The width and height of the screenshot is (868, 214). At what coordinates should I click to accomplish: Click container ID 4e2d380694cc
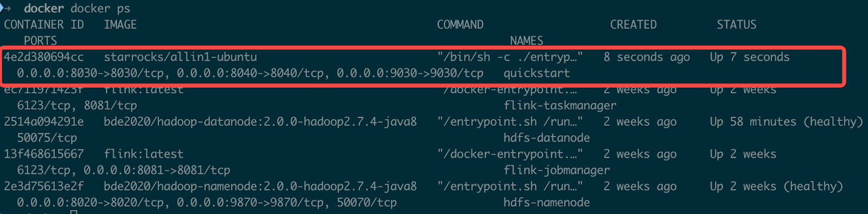44,57
